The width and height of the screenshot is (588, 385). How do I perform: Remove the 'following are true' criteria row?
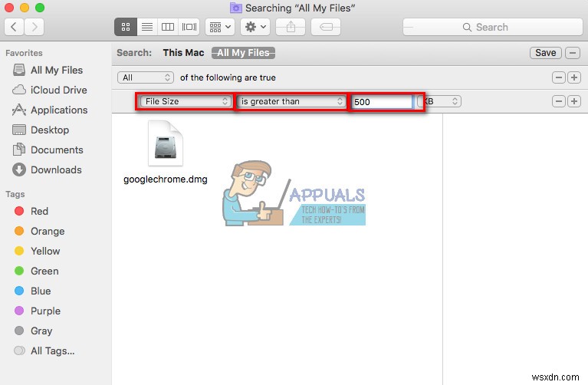click(559, 77)
